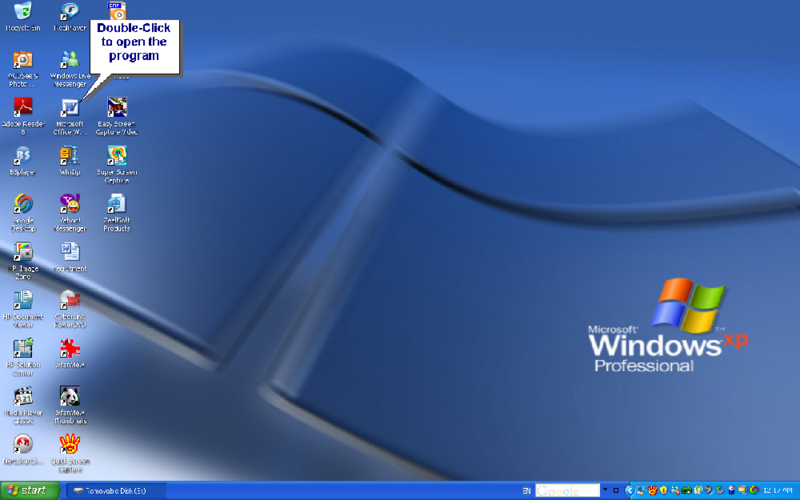Select the WinZip desktop shortcut

pyautogui.click(x=70, y=161)
